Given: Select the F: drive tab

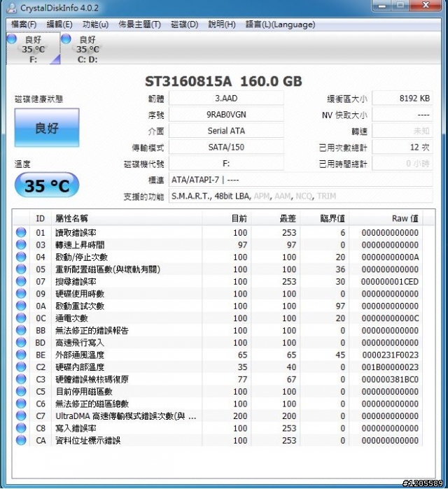Looking at the screenshot, I should coord(33,49).
